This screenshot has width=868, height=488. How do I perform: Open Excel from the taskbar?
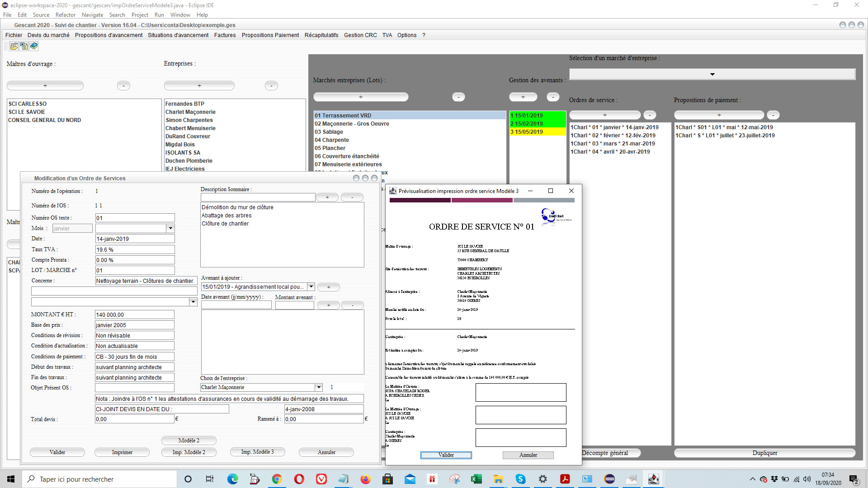point(476,479)
